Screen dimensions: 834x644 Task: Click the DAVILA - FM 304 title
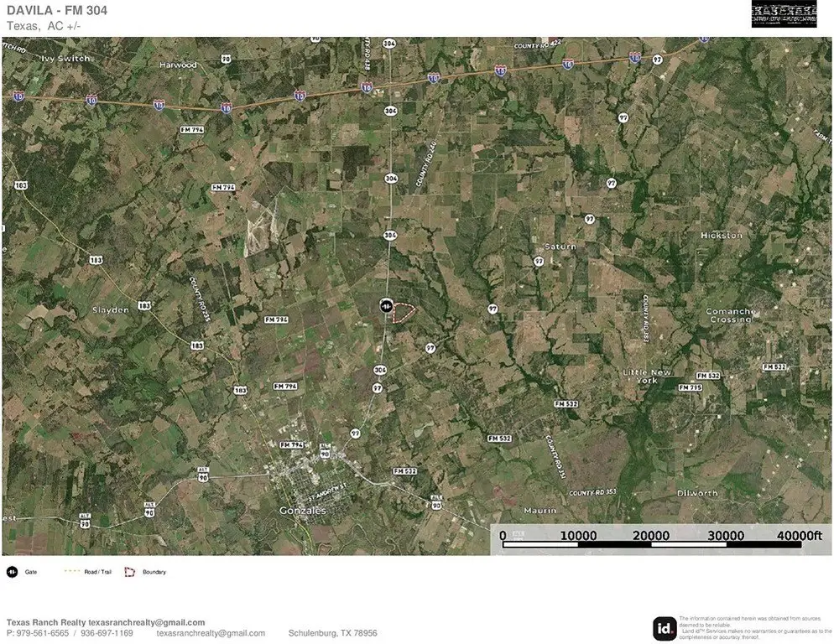pos(57,10)
